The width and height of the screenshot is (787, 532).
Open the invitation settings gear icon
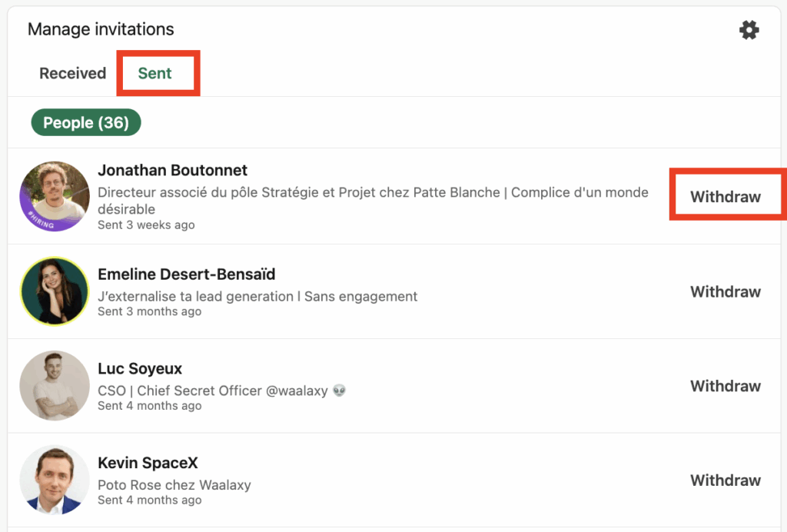point(749,30)
